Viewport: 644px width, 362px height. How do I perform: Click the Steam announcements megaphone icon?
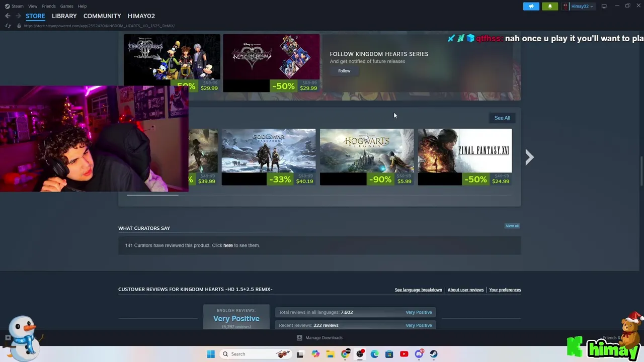(x=531, y=6)
